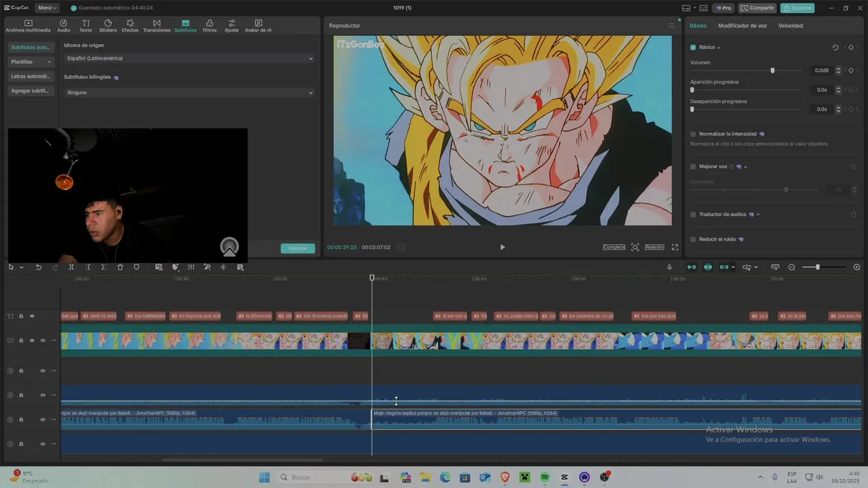This screenshot has width=868, height=488.
Task: Open the Reproductor hamburger menu
Action: coord(671,26)
